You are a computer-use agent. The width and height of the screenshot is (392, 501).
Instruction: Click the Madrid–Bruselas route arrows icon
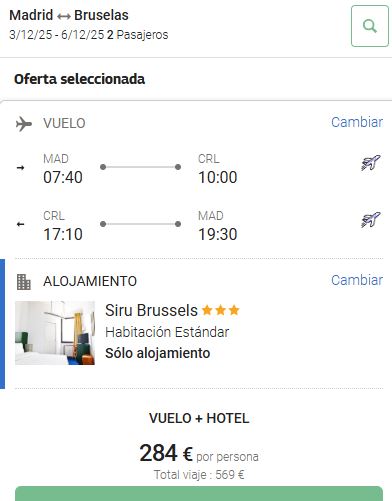pos(63,16)
